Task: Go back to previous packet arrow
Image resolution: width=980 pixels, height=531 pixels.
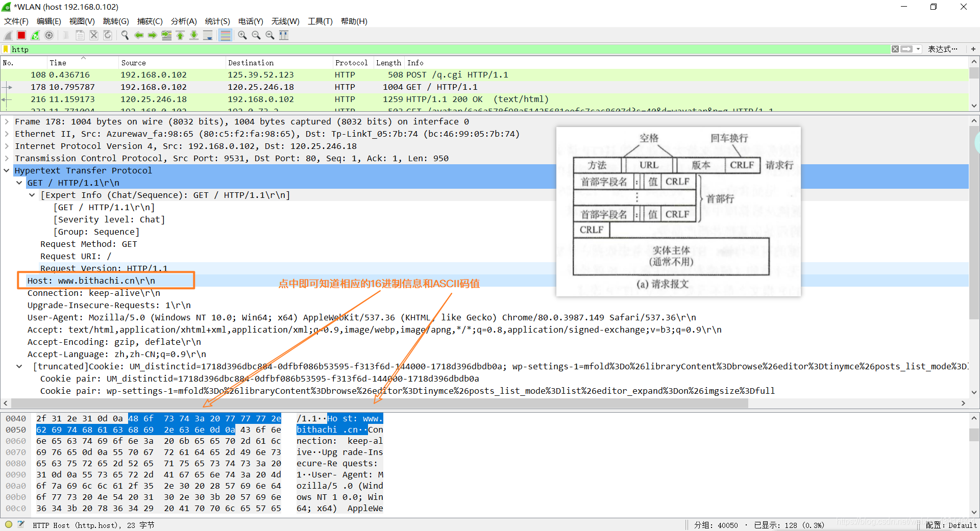Action: click(x=139, y=35)
